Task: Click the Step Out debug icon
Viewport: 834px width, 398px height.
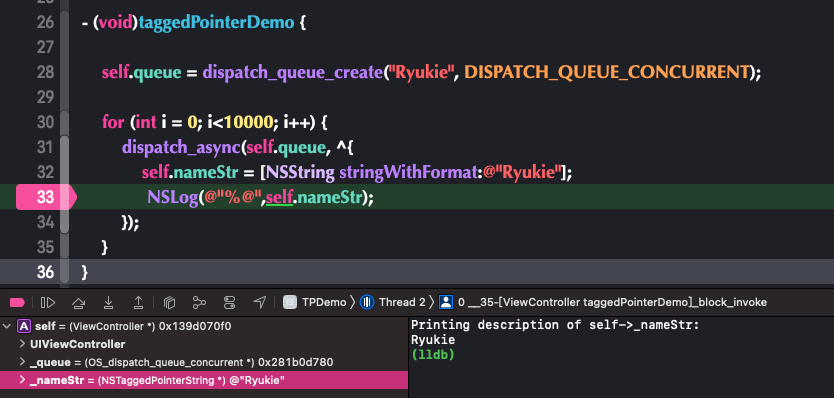Action: tap(138, 303)
